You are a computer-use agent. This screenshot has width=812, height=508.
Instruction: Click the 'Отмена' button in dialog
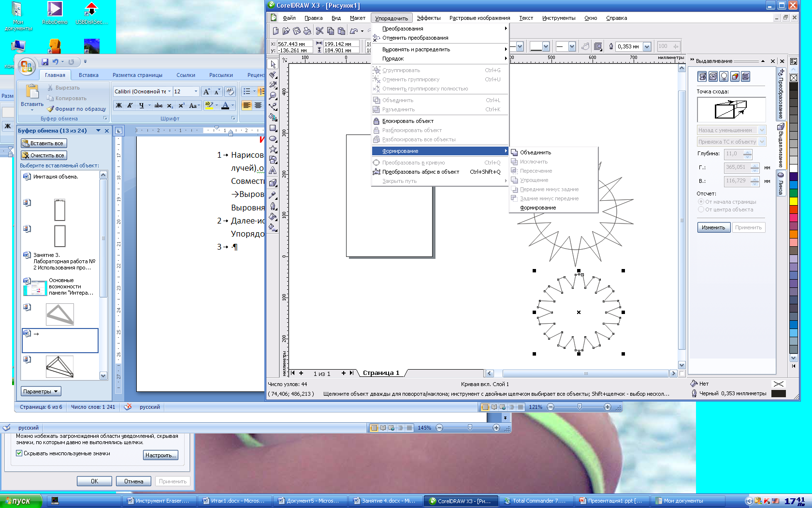coord(134,481)
